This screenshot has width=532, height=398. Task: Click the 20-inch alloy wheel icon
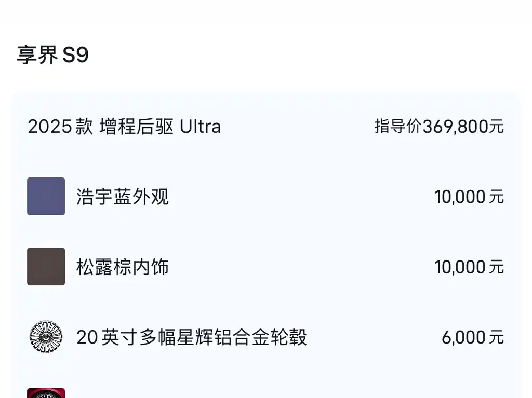point(46,337)
